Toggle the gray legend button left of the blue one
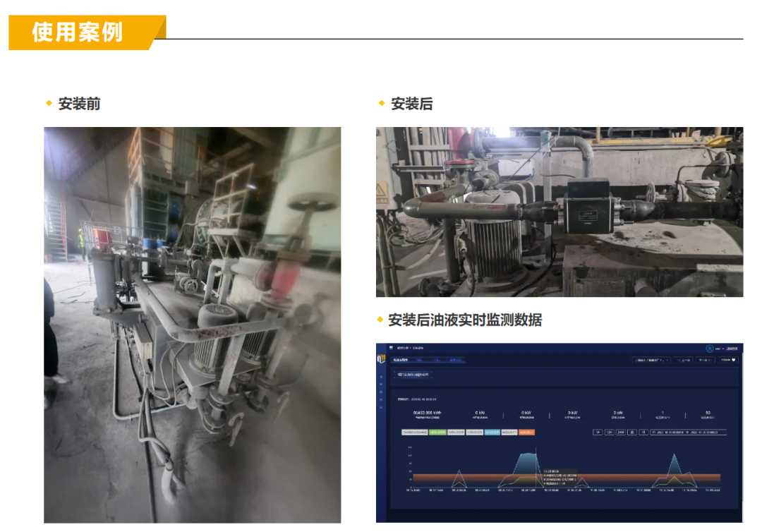The height and width of the screenshot is (532, 762). (x=474, y=433)
